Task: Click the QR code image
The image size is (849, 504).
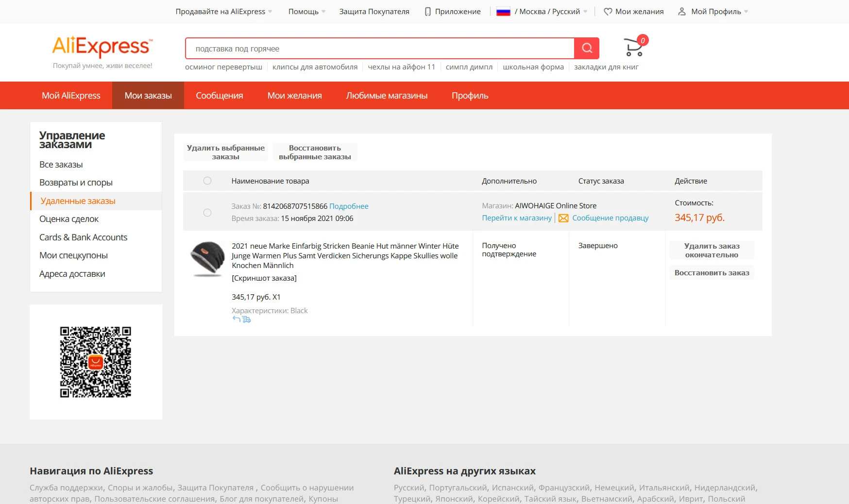Action: click(96, 362)
